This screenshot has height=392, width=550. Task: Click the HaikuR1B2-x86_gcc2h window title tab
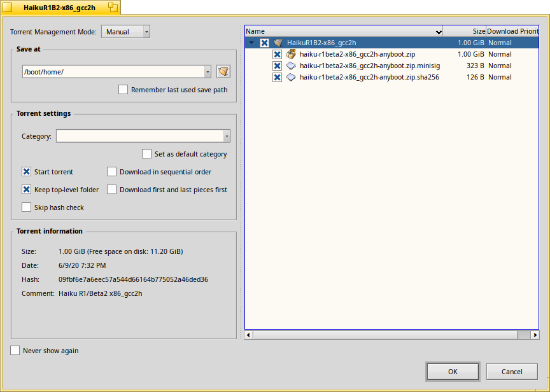(x=59, y=8)
